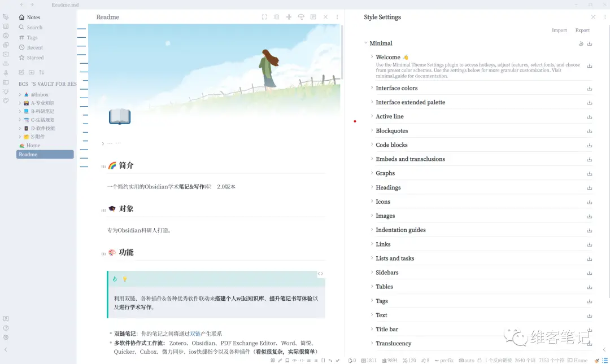Expand the Interface colors section
The width and height of the screenshot is (610, 364).
[x=372, y=88]
